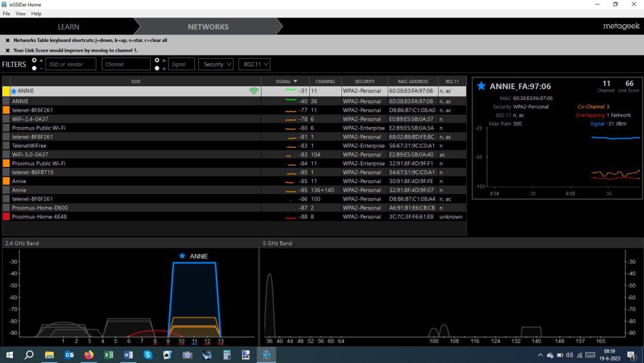Click the red color marker for Proximus-Home-6E48
Screen dimensions: 644x363
pyautogui.click(x=6, y=217)
